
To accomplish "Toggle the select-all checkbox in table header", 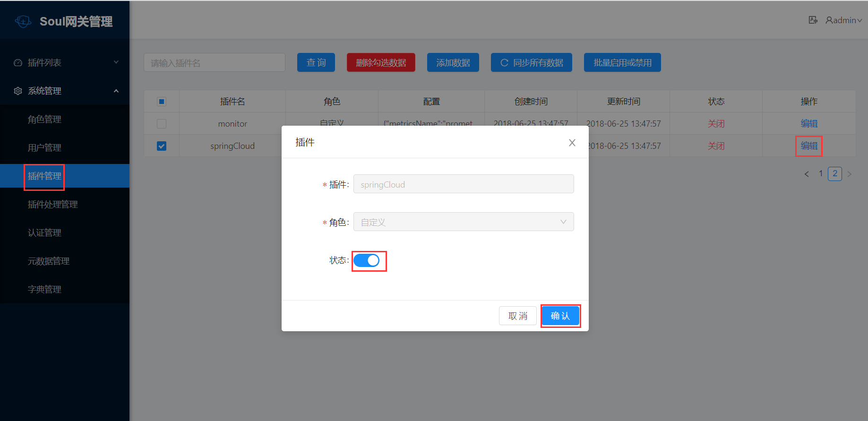I will pos(162,102).
